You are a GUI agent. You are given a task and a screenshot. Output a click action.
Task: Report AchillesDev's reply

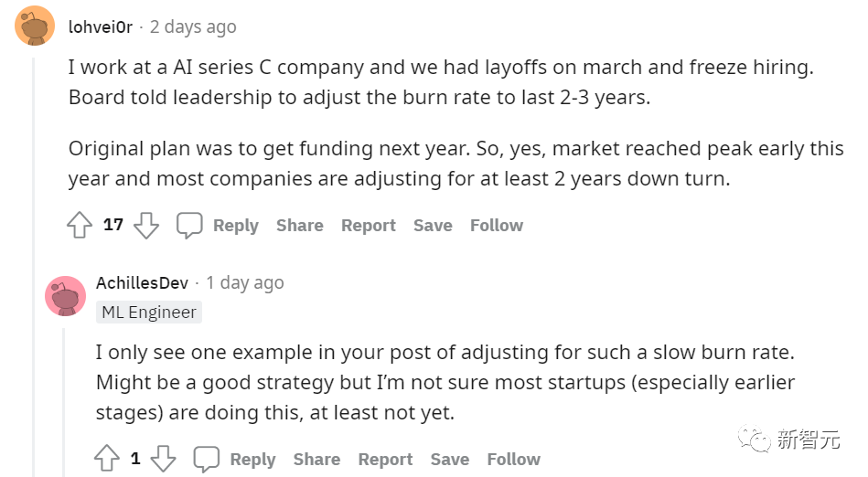(x=385, y=459)
